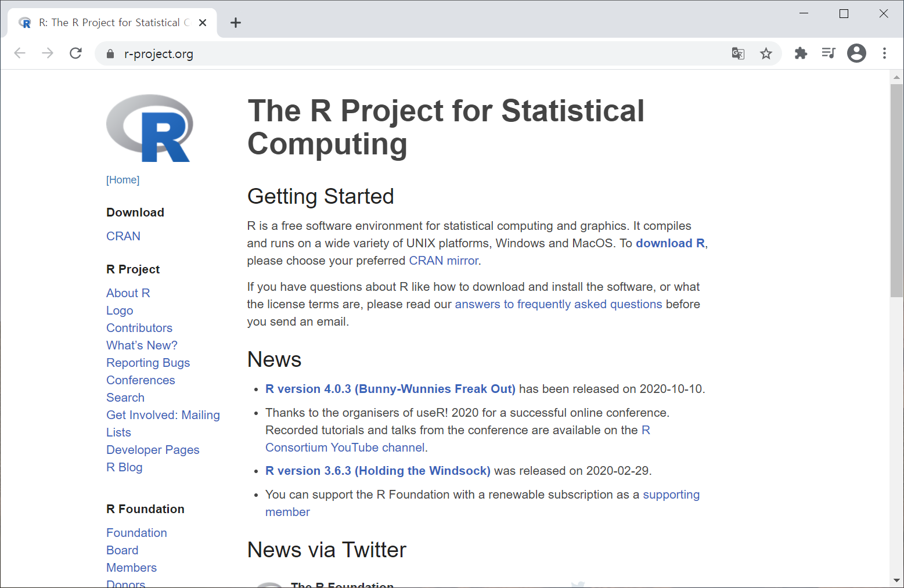Open the Extensions puzzle icon
This screenshot has height=588, width=904.
pos(801,53)
